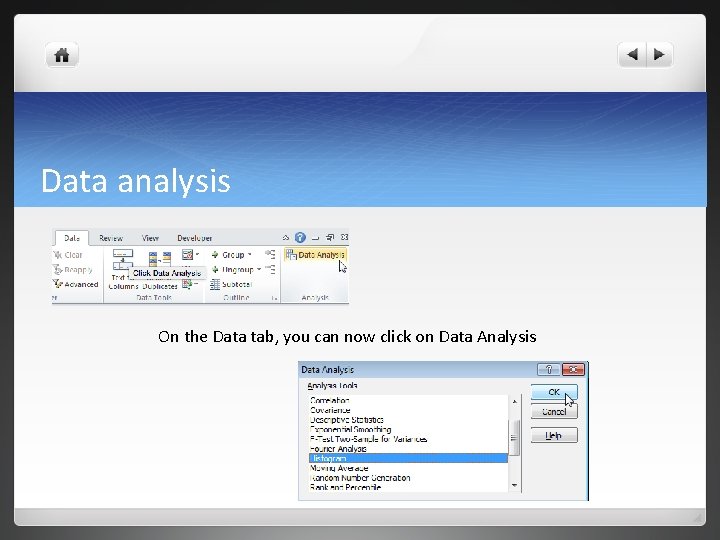Click the dialog title bar help button
The image size is (720, 540).
pos(548,369)
